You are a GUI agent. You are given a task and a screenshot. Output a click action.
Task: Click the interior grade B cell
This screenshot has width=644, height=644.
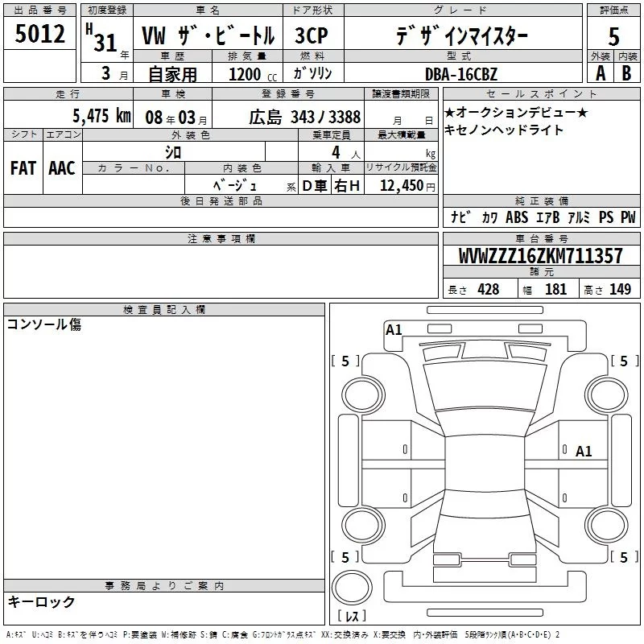(626, 72)
